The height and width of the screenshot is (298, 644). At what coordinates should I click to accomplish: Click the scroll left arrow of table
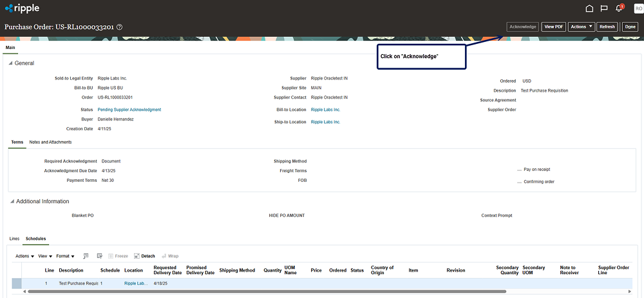tap(24, 292)
